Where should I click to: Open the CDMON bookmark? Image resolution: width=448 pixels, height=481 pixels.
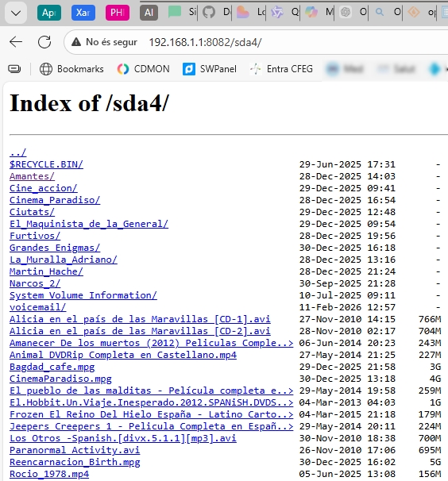coord(144,69)
